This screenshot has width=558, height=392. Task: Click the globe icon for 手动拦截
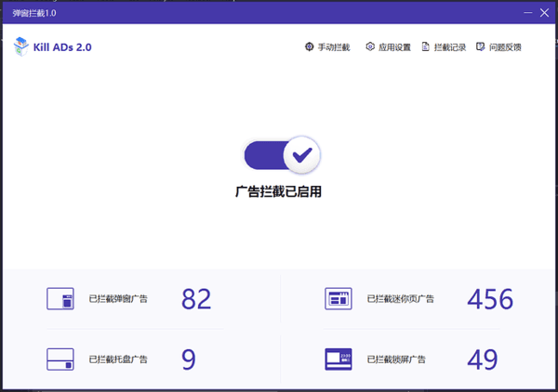coord(309,47)
